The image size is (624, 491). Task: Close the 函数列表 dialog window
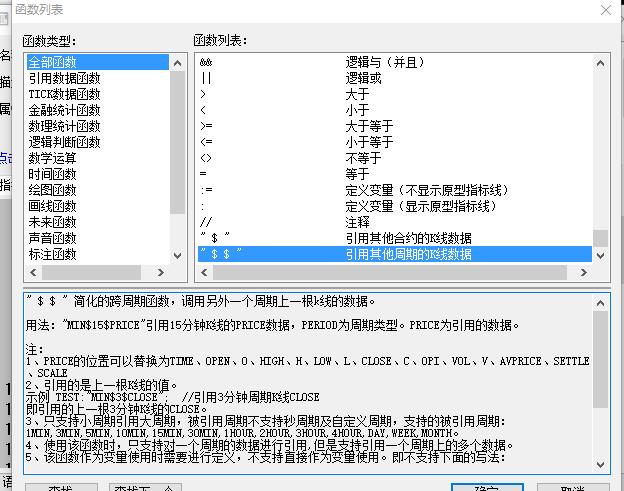604,10
